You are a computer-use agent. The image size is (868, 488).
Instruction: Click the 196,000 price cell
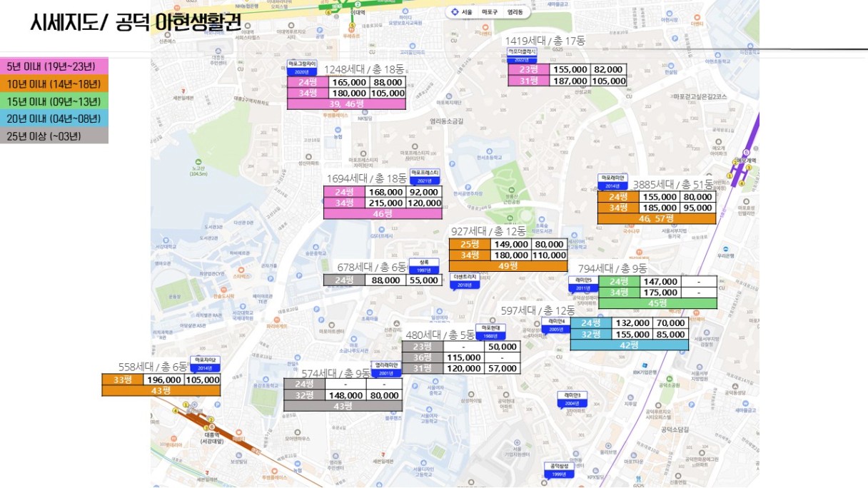tap(164, 380)
